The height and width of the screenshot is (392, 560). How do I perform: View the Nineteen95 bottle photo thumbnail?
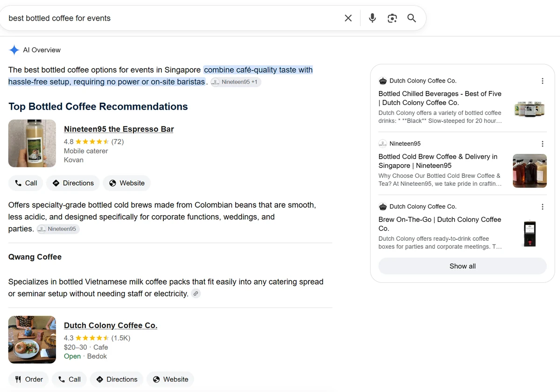(32, 143)
